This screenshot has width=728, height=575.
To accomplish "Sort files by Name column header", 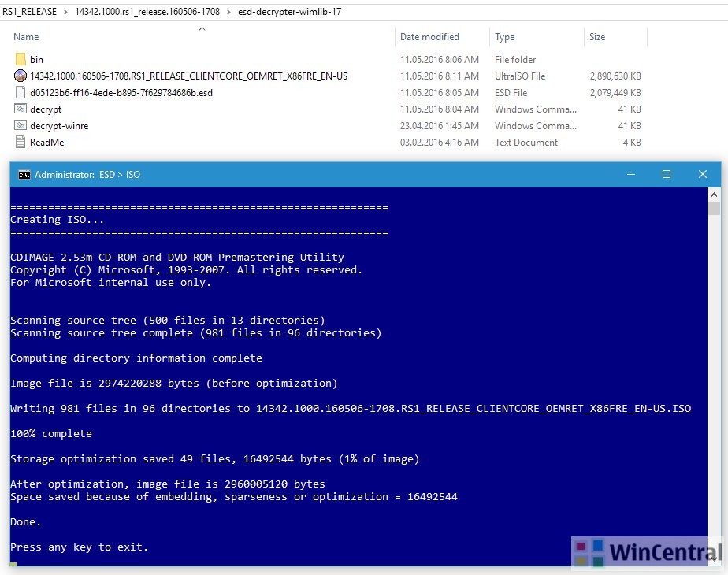I will tap(26, 37).
